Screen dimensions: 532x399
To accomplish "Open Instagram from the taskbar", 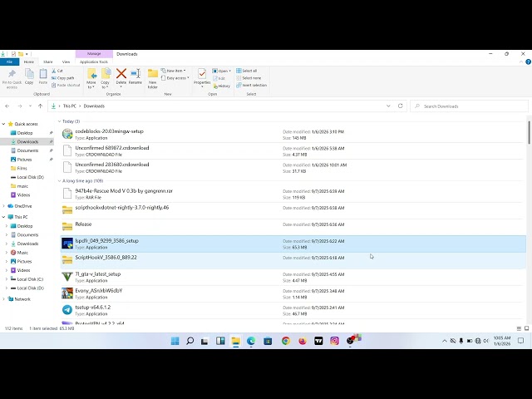I will 334,341.
